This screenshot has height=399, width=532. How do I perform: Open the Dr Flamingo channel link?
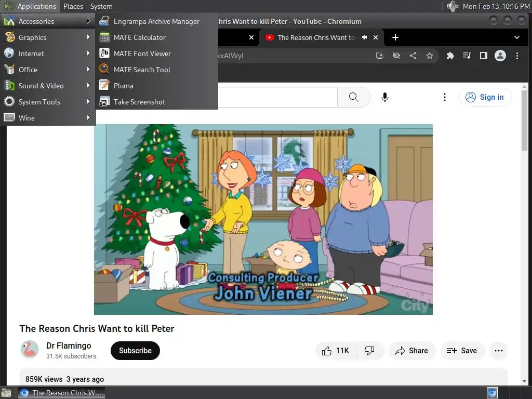pyautogui.click(x=69, y=345)
